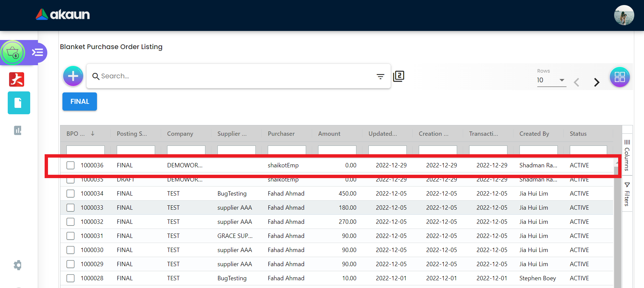Sort by the Amount column header
Viewport: 644px width, 288px height.
click(329, 134)
